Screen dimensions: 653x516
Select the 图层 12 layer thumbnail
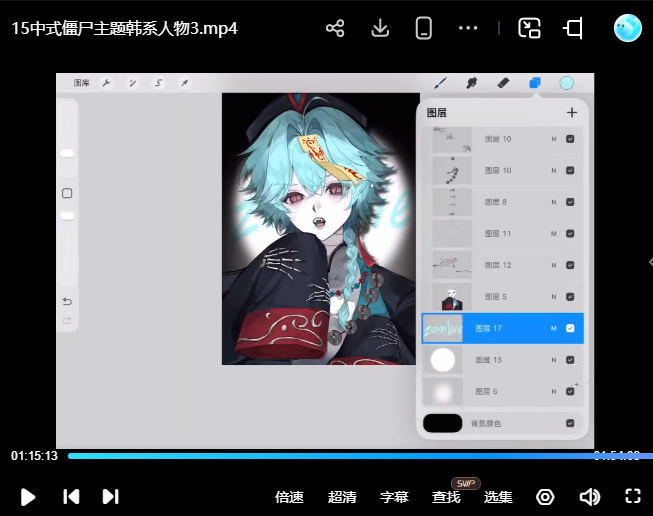tap(451, 265)
